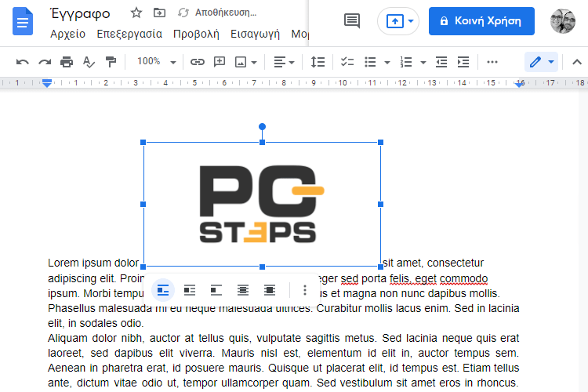Click the text 'Aliquam dolor nibh'
Viewport: 588px width, 392px height.
[x=96, y=338]
